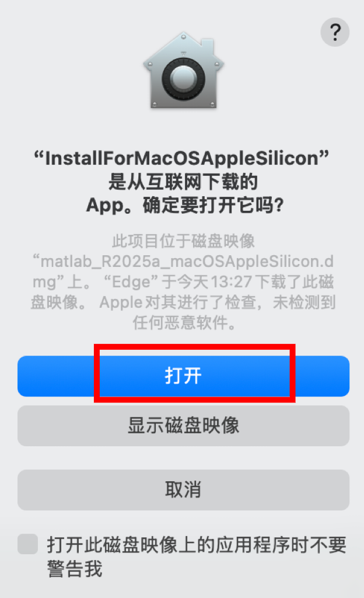
Task: Click the 警告我 label text
Action: point(75,569)
